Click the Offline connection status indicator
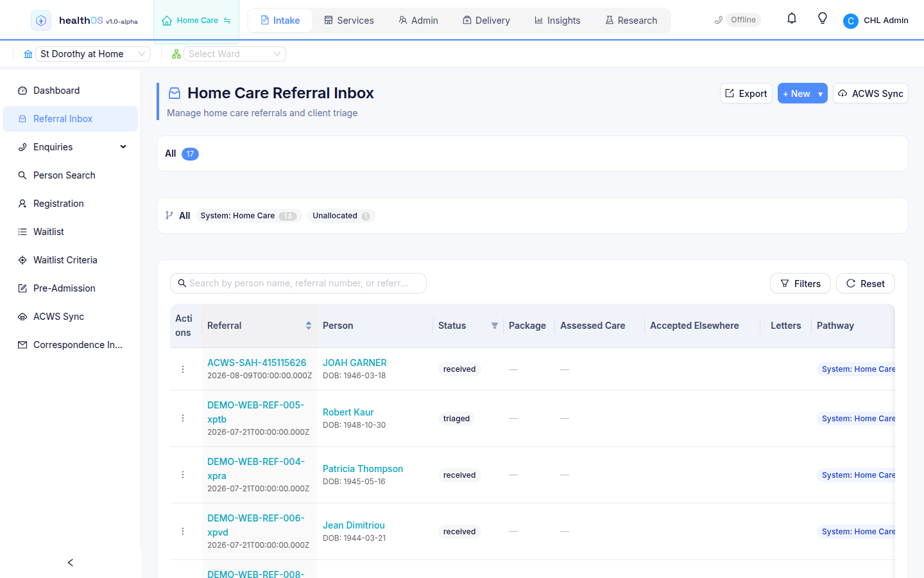This screenshot has height=578, width=924. 737,20
